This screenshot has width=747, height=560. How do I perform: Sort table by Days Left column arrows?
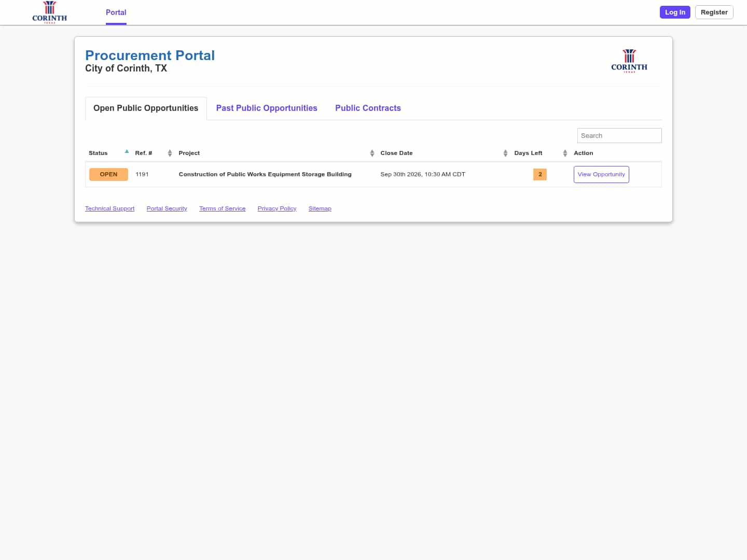(565, 153)
